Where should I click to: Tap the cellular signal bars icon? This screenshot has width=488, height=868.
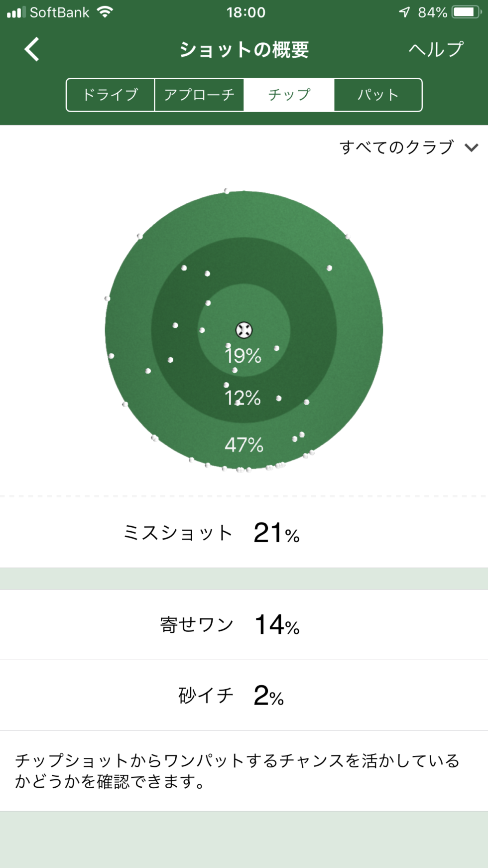tap(16, 12)
